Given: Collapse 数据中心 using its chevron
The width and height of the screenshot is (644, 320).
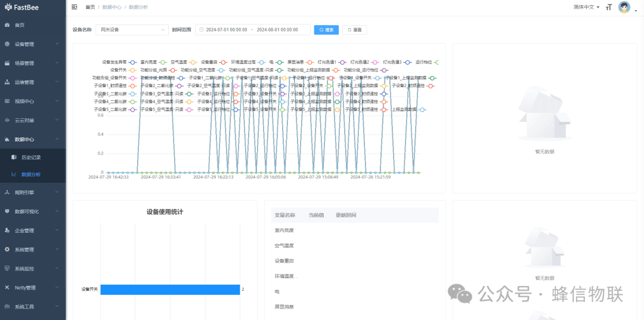Looking at the screenshot, I should [57, 140].
